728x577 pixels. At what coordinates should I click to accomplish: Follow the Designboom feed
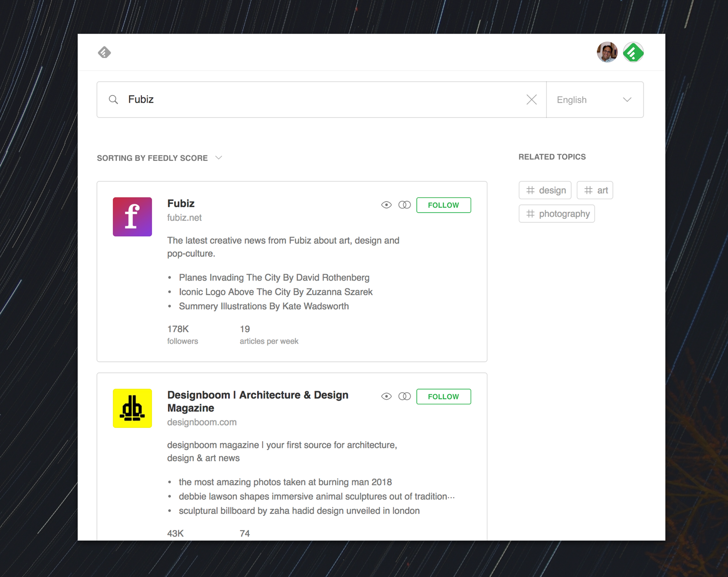pyautogui.click(x=443, y=396)
